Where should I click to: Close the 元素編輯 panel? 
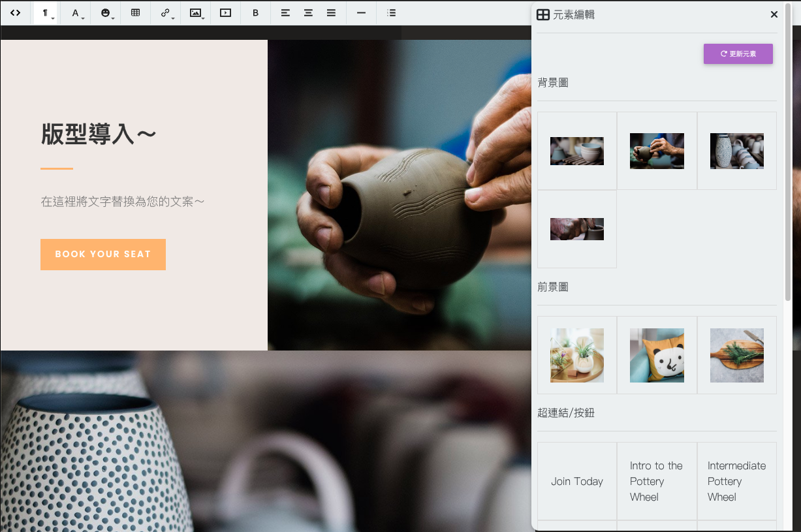pos(774,14)
